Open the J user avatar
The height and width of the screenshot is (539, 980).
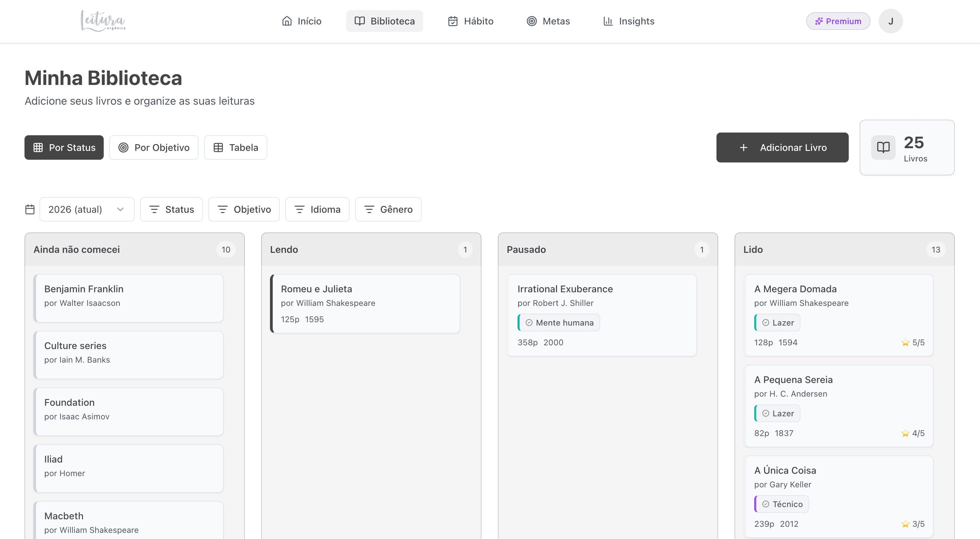coord(891,21)
